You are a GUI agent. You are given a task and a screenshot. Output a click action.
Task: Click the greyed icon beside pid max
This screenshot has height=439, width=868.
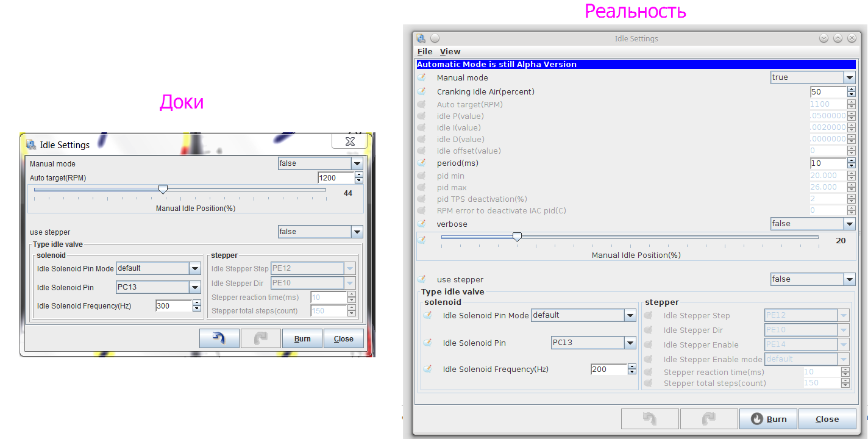(421, 187)
